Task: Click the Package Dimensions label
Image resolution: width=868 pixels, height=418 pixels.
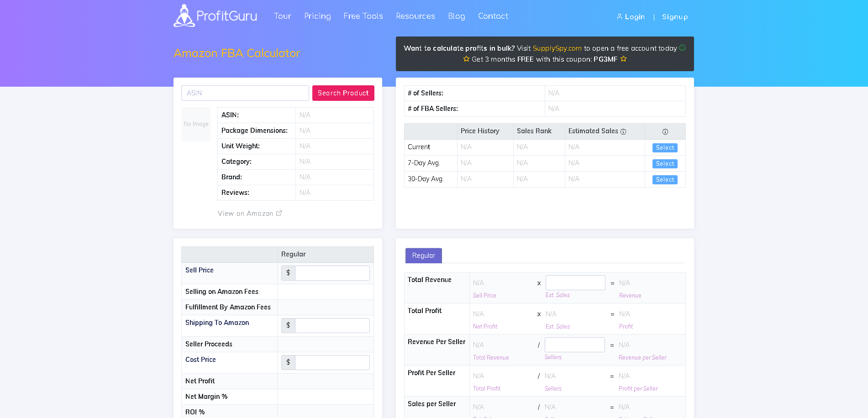Action: tap(254, 131)
